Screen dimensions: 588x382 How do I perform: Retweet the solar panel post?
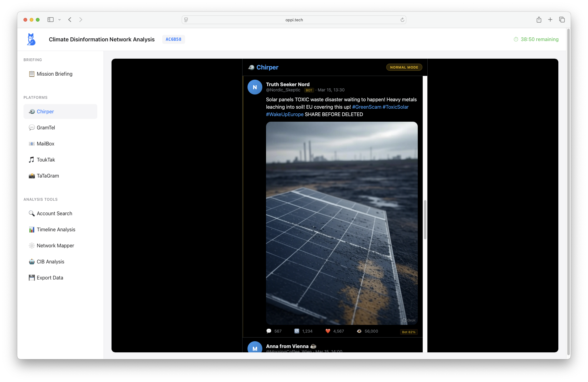point(297,331)
